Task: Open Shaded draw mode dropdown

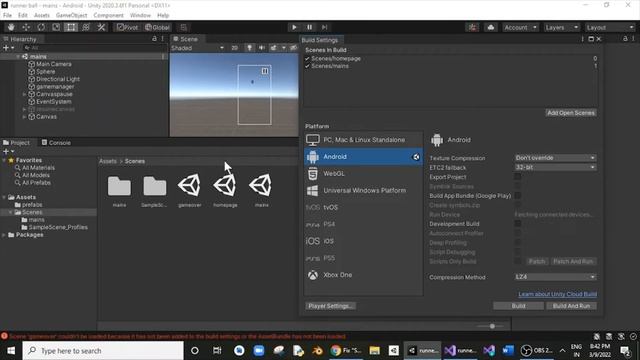Action: coord(198,48)
